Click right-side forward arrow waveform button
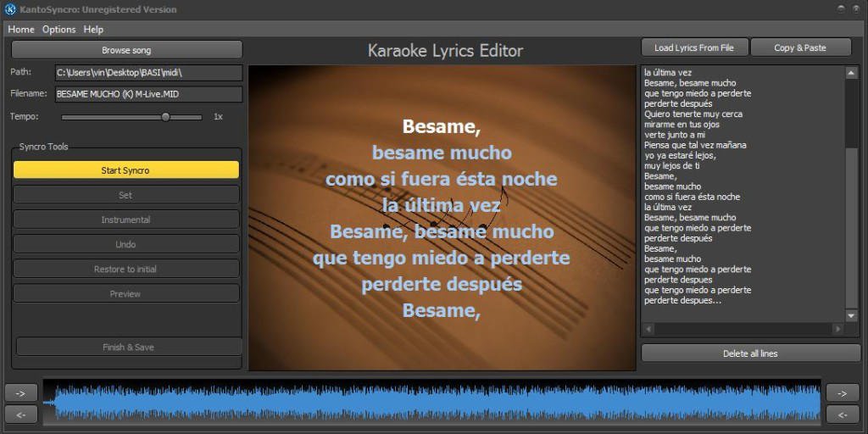The width and height of the screenshot is (868, 434). [x=842, y=392]
